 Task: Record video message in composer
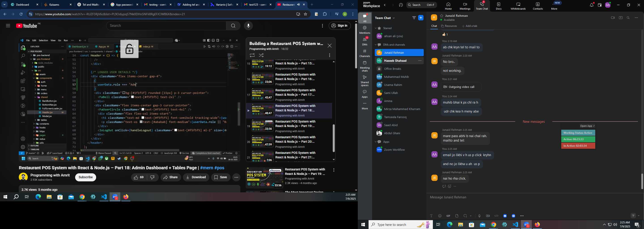pos(488,216)
